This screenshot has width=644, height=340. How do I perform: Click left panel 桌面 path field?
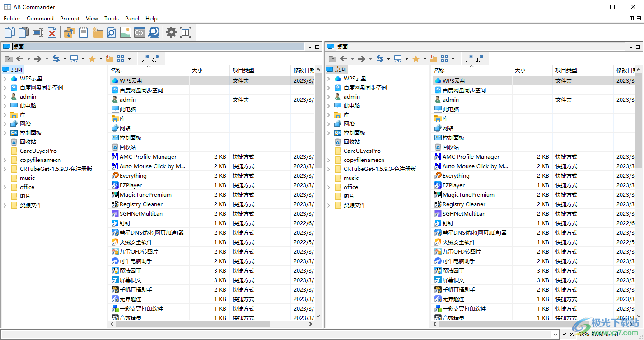(158, 47)
